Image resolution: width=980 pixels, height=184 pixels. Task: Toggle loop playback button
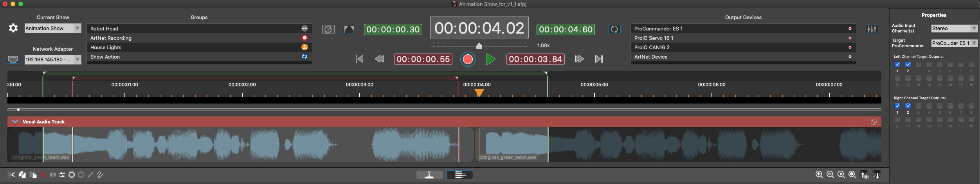pos(614,29)
